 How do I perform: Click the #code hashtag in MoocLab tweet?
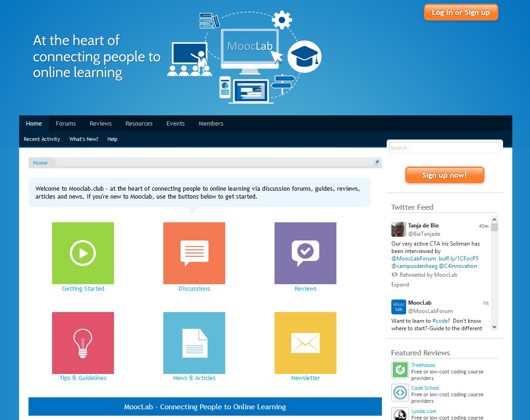440,321
